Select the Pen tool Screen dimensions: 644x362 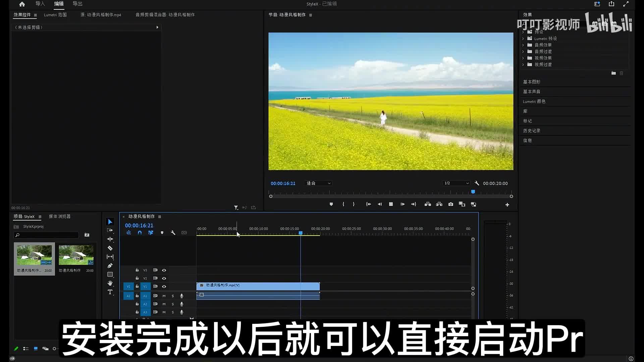coord(110,265)
